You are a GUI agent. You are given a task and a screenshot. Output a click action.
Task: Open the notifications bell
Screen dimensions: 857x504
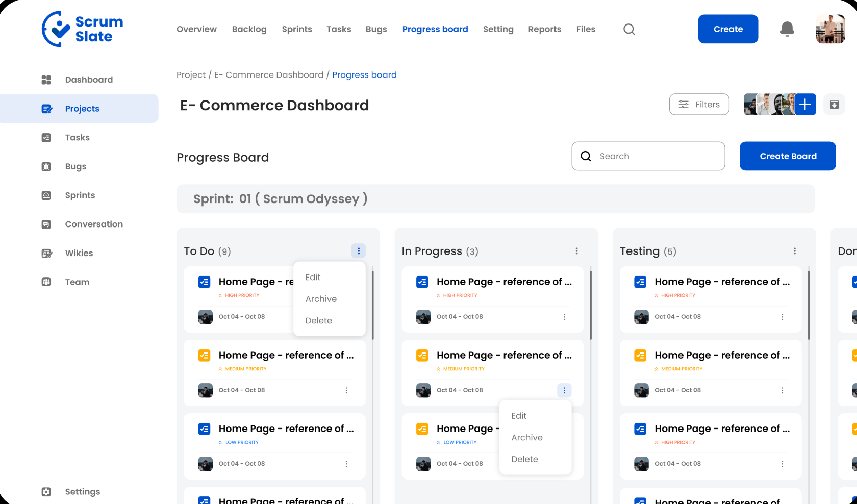787,29
